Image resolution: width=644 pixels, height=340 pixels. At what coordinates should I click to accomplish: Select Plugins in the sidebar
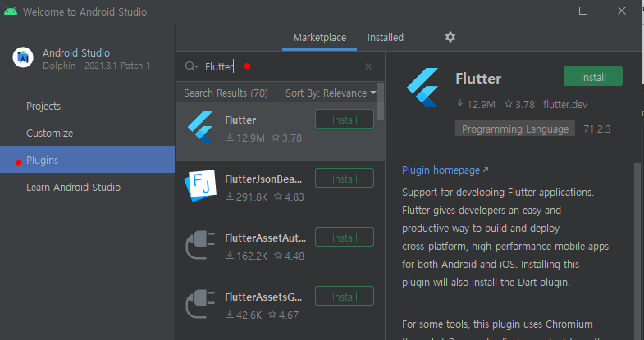click(87, 160)
